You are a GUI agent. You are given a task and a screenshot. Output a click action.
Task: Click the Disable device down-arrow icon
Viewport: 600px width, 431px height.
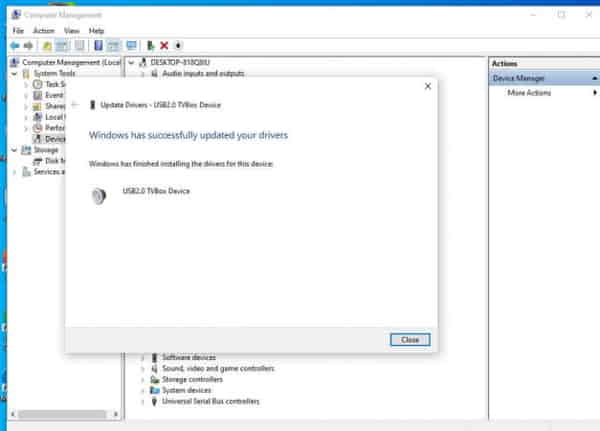(178, 46)
